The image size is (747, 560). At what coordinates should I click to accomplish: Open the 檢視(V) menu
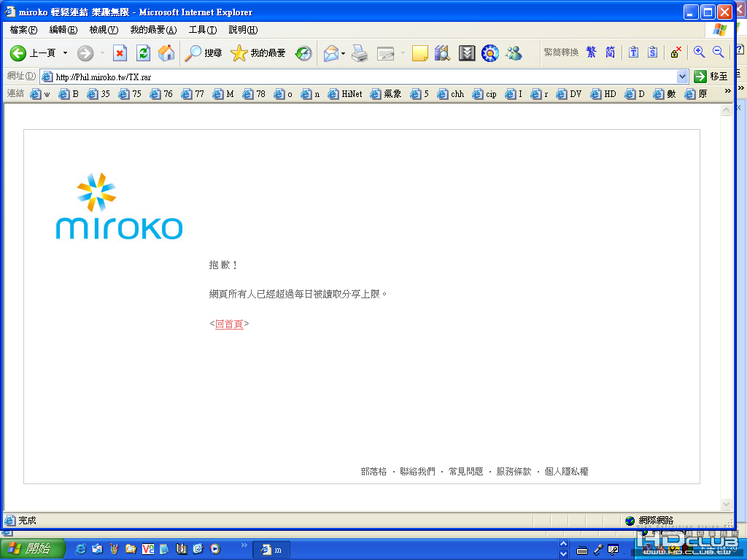pyautogui.click(x=104, y=30)
